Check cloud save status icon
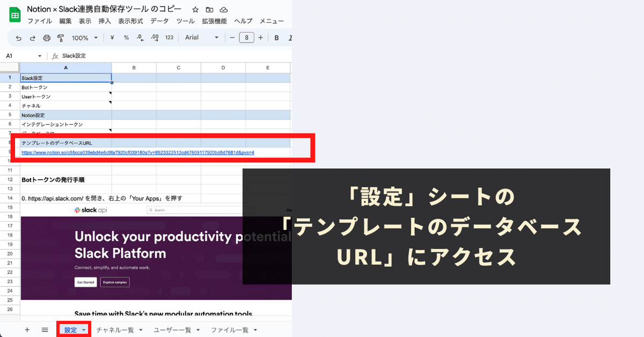Image resolution: width=644 pixels, height=337 pixels. [224, 10]
